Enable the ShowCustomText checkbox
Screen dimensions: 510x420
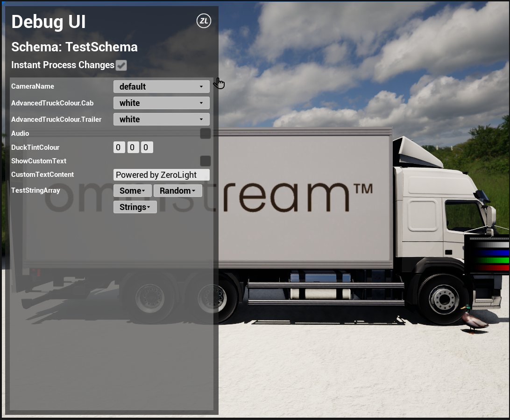[x=205, y=161]
